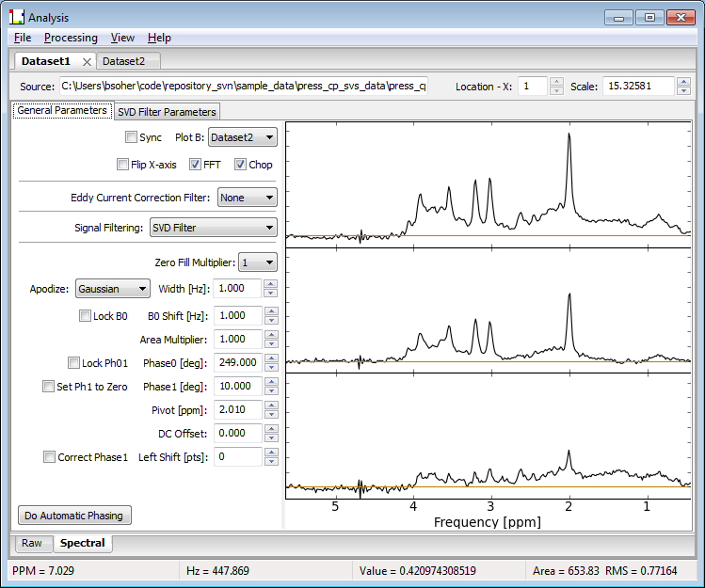Increase Phase0 [deg] with up arrow
This screenshot has width=705, height=588.
271,358
